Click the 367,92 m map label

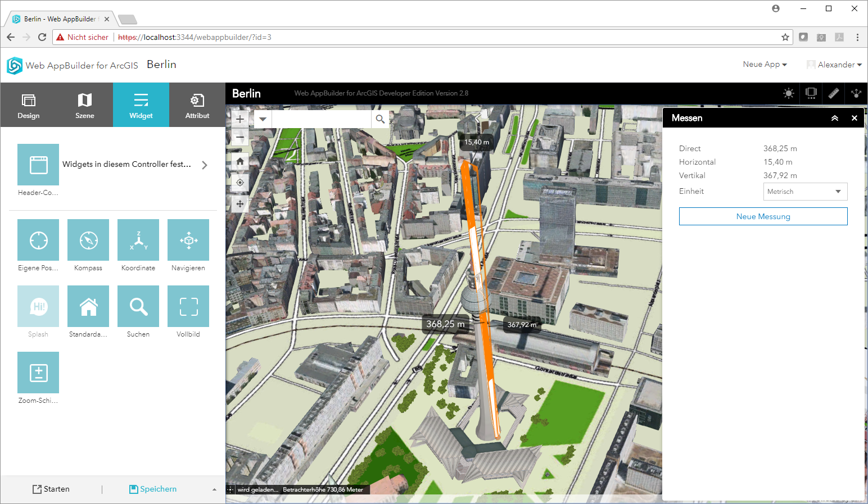522,325
